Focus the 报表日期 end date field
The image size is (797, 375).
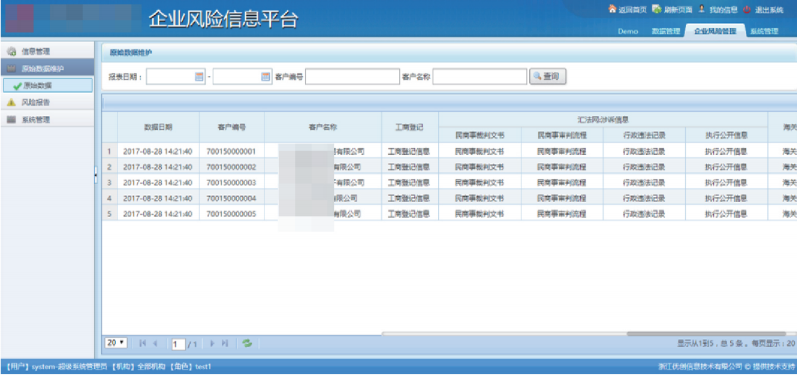[242, 77]
